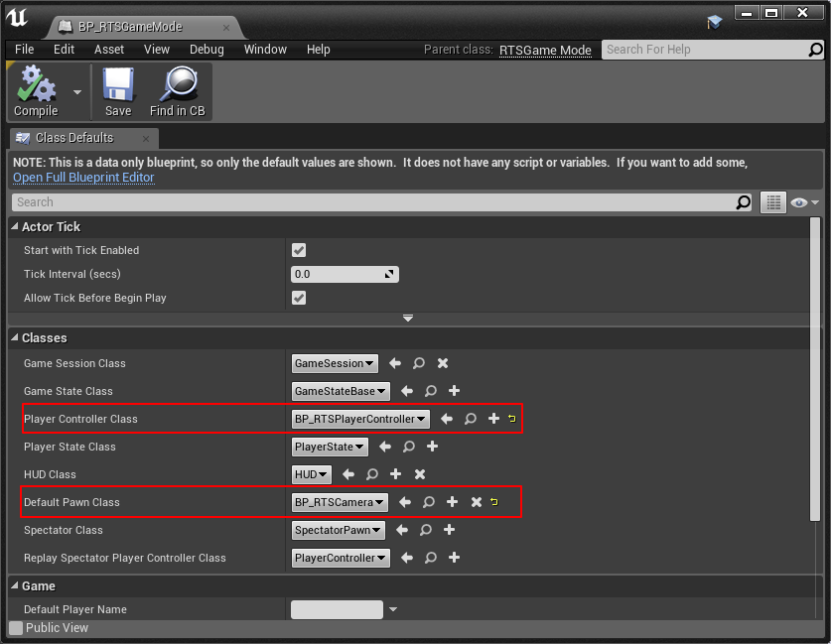Screen dimensions: 831x644
Task: Click Open Full Blueprint Editor link
Action: click(x=83, y=178)
